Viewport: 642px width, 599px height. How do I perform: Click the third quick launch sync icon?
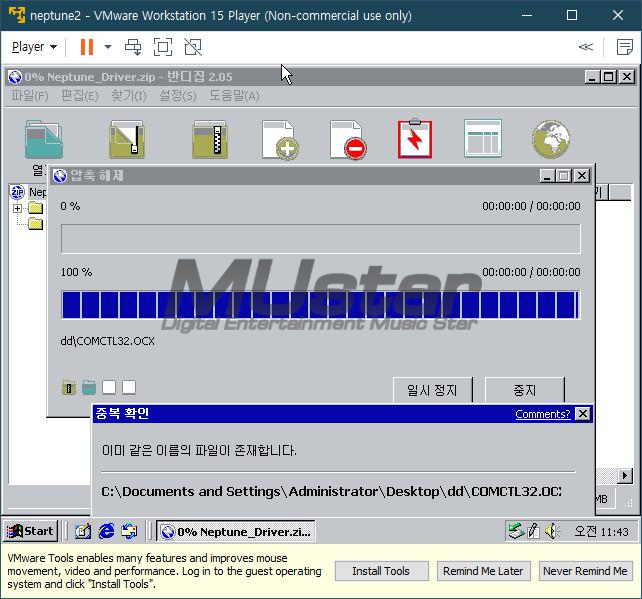(130, 531)
